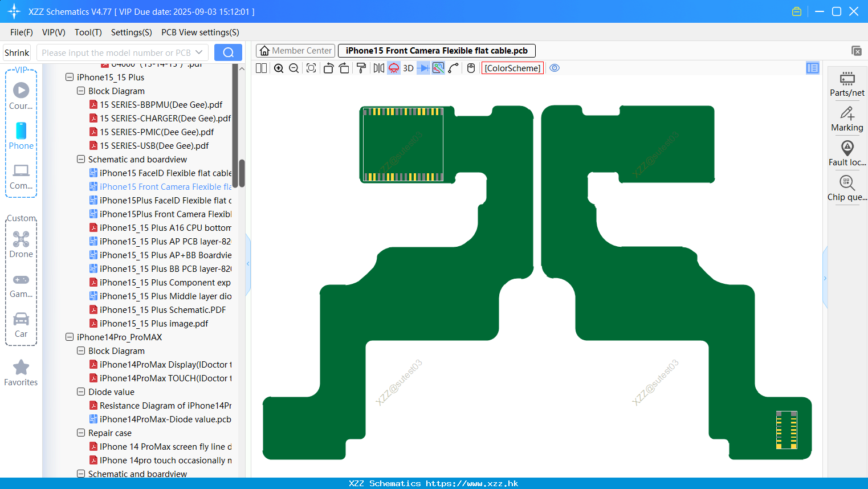Open the Settings(S) menu
The image size is (868, 489).
132,32
